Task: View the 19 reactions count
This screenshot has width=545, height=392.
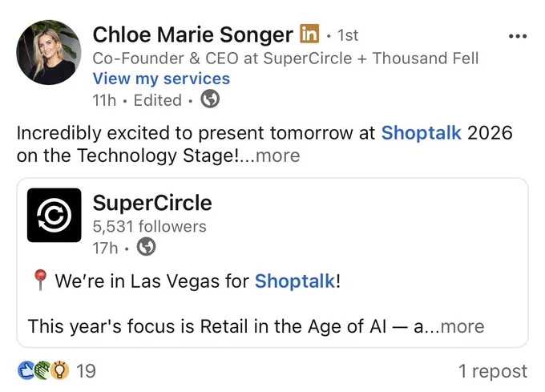Action: (86, 371)
